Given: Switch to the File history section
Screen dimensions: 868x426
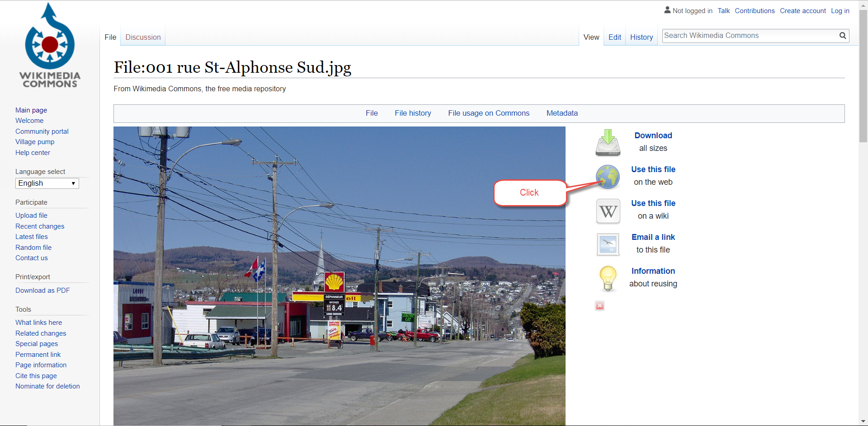Looking at the screenshot, I should click(x=413, y=113).
